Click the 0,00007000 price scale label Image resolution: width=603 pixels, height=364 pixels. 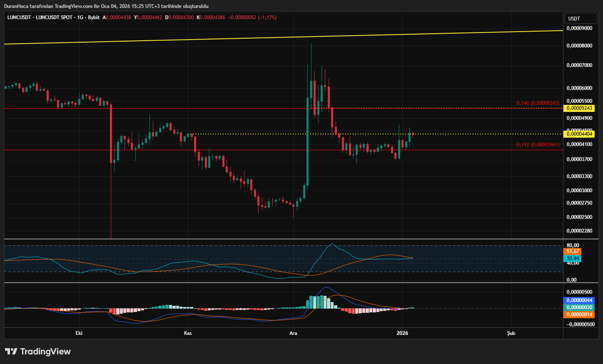click(x=580, y=65)
